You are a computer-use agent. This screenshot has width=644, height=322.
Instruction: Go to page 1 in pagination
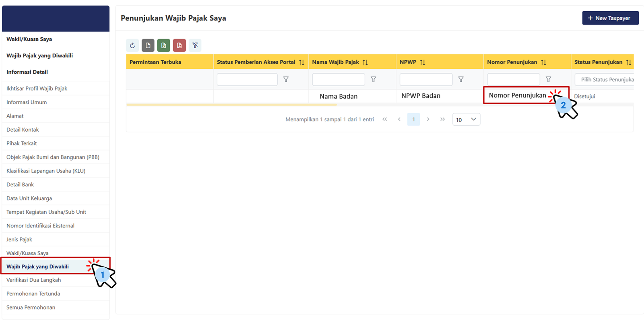(413, 120)
